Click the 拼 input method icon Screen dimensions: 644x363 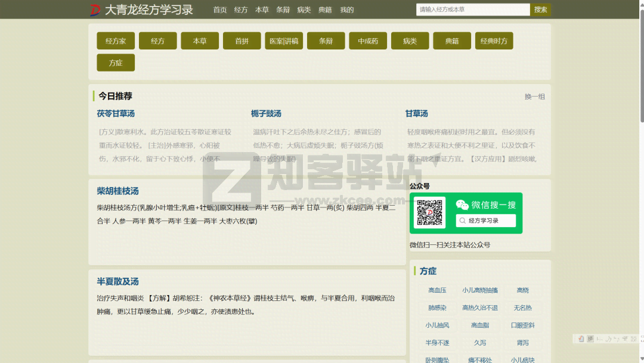(x=590, y=339)
